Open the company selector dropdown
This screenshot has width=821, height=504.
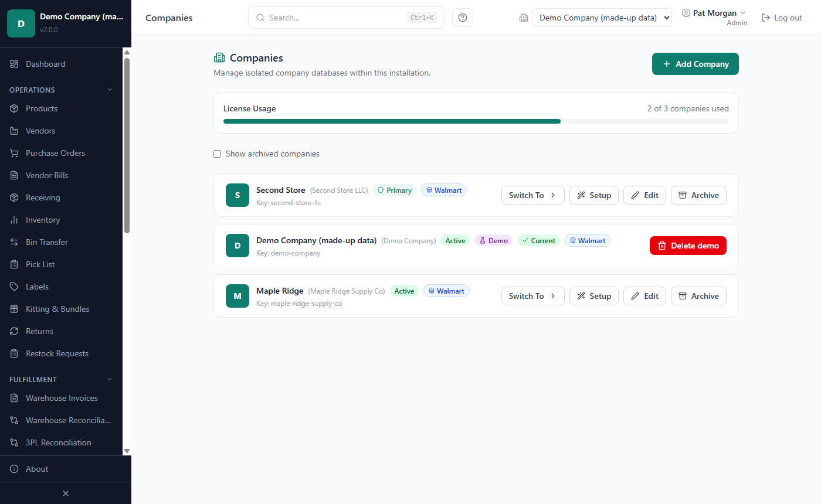[x=602, y=18]
